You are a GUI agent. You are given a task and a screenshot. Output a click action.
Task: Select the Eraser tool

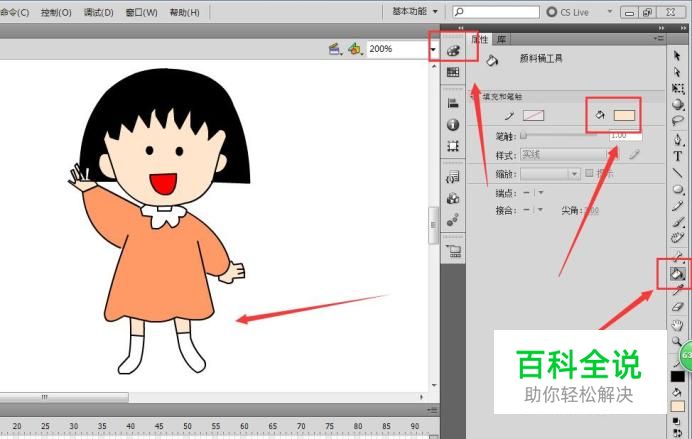(677, 307)
